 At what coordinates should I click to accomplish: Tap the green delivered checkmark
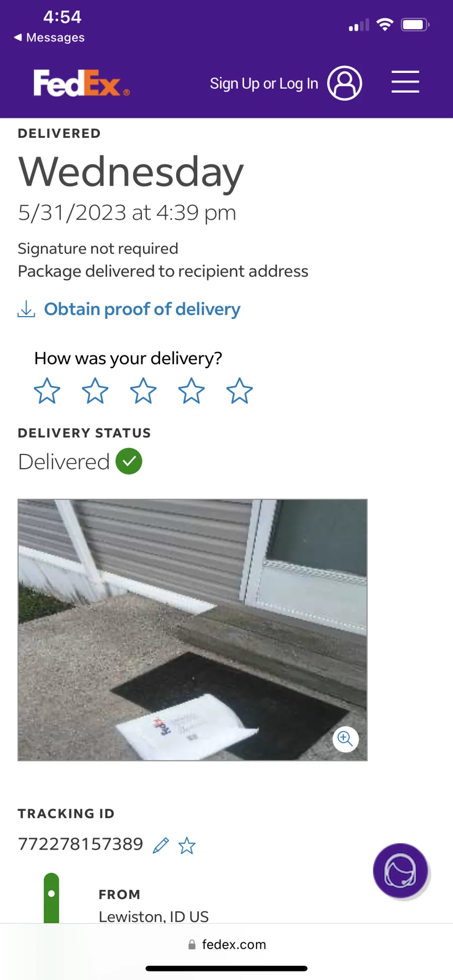[129, 461]
